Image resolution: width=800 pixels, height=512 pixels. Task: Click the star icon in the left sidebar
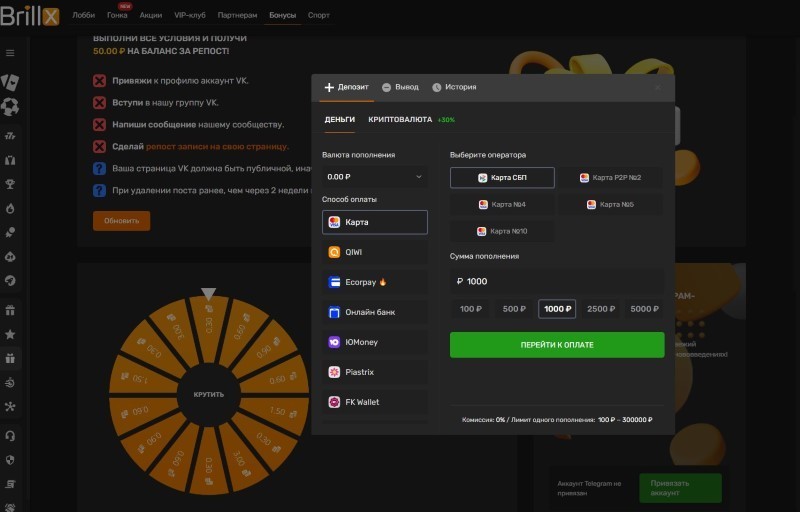pyautogui.click(x=10, y=334)
